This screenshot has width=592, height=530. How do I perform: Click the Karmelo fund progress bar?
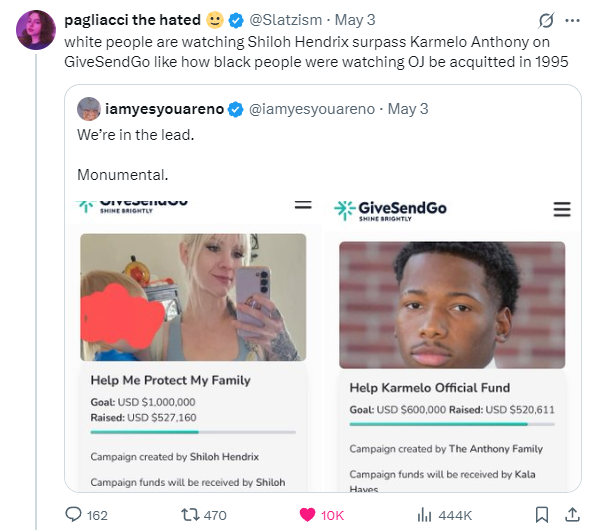coord(452,424)
